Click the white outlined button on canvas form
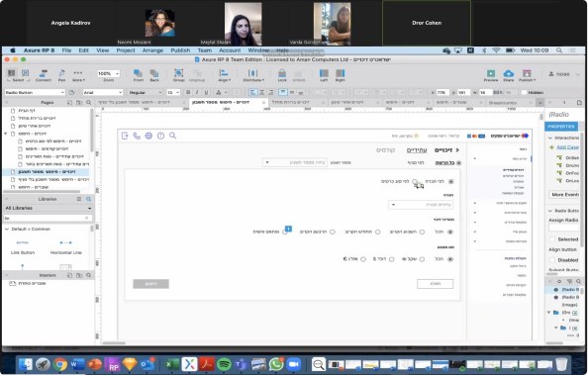This screenshot has width=588, height=375. pyautogui.click(x=435, y=284)
